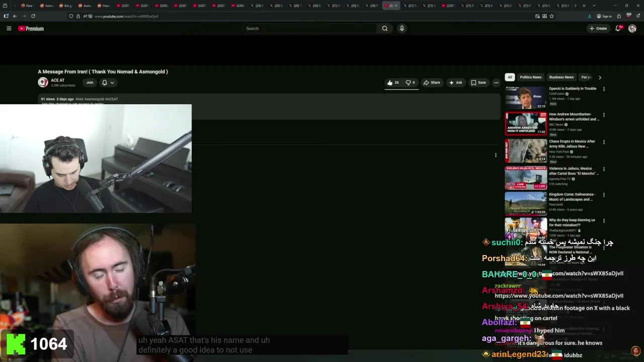Click the Create button
The image size is (644, 362).
click(x=598, y=29)
